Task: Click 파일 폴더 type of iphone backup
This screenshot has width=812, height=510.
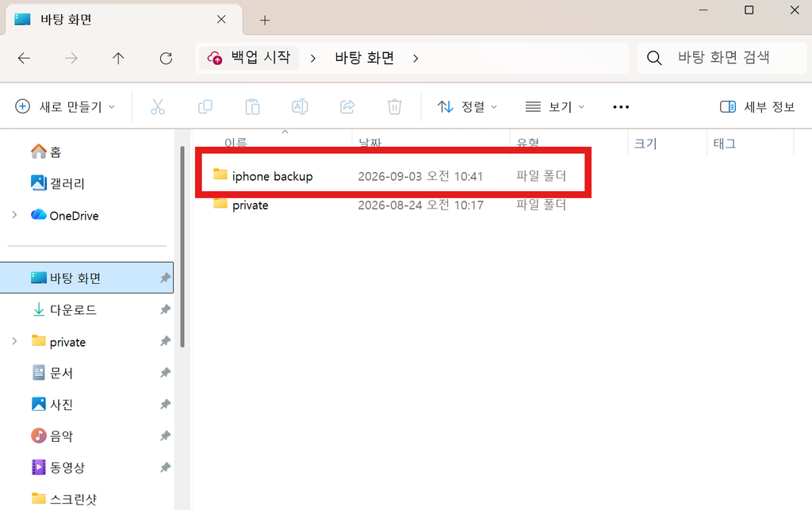Action: point(541,176)
